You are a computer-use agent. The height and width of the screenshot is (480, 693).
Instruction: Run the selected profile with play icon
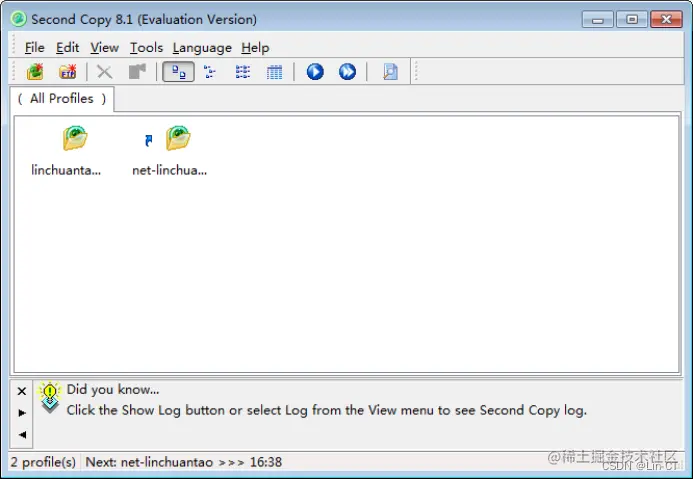tap(315, 72)
